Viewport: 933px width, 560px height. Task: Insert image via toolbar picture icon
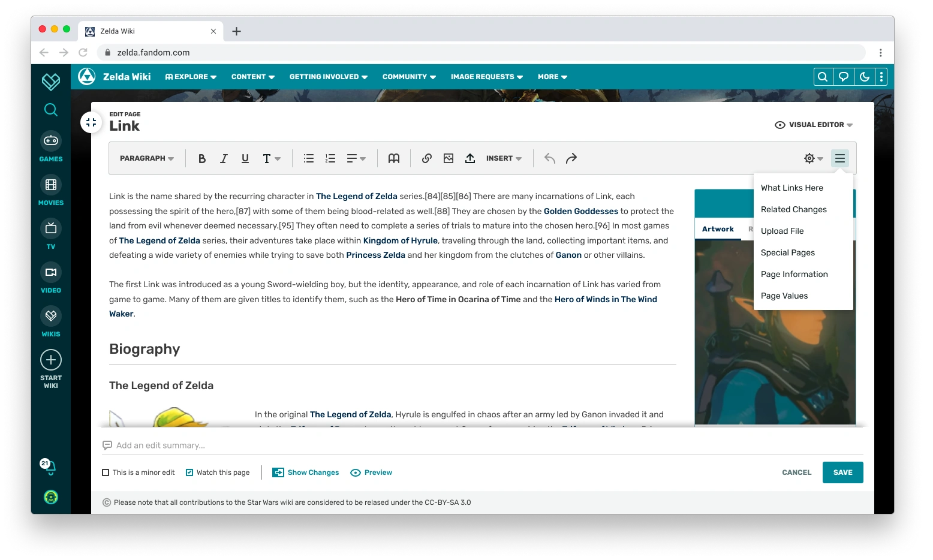pos(449,158)
